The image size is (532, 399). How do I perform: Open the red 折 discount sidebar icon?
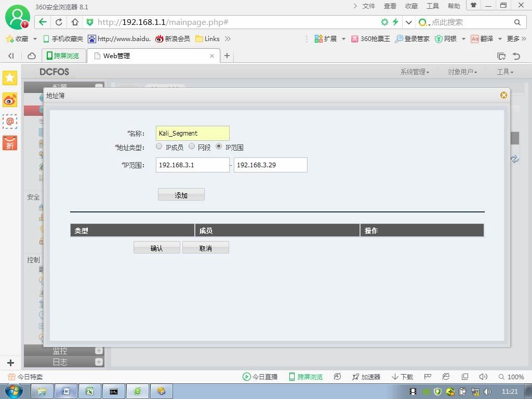(x=10, y=143)
